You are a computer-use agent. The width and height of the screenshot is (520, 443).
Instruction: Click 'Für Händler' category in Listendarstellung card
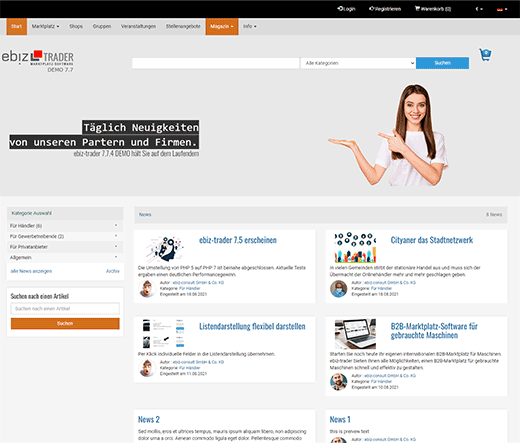[x=189, y=368]
